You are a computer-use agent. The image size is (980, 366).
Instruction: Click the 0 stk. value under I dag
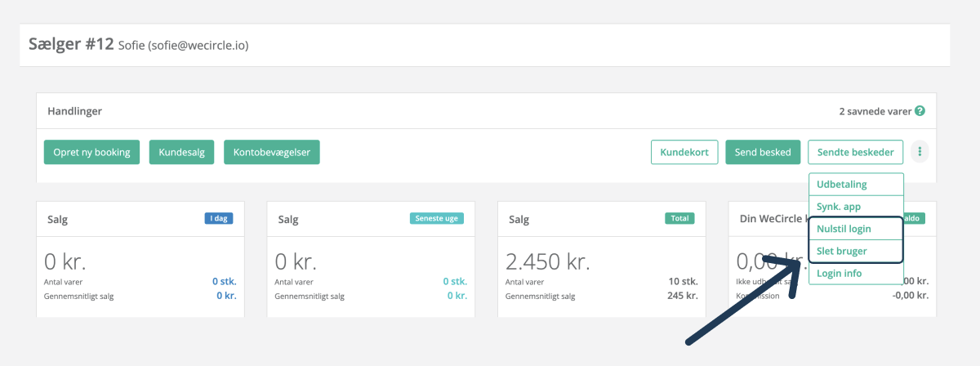pyautogui.click(x=225, y=281)
